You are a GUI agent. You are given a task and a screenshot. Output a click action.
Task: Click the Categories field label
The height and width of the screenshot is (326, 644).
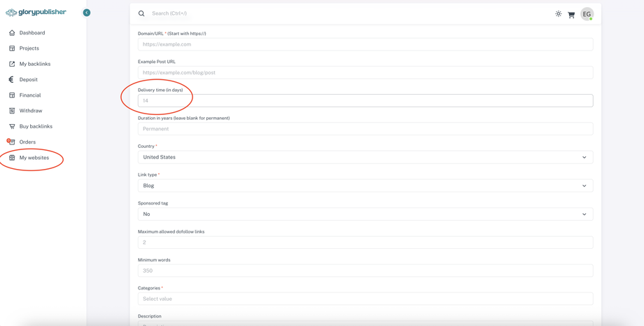[x=150, y=288]
